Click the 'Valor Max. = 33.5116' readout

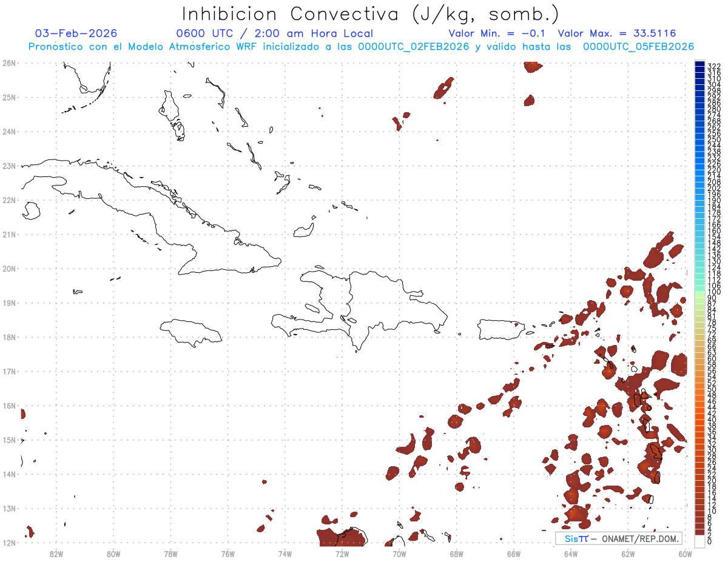click(x=616, y=33)
